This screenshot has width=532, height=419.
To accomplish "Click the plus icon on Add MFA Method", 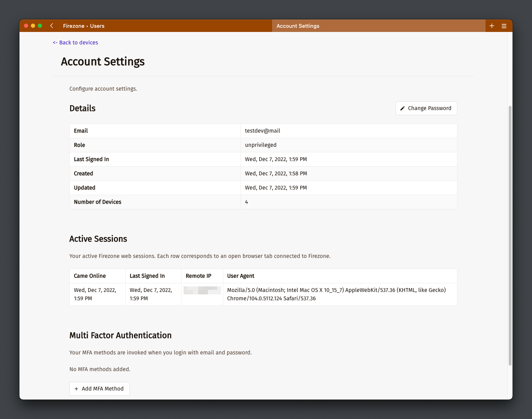I will [76, 389].
